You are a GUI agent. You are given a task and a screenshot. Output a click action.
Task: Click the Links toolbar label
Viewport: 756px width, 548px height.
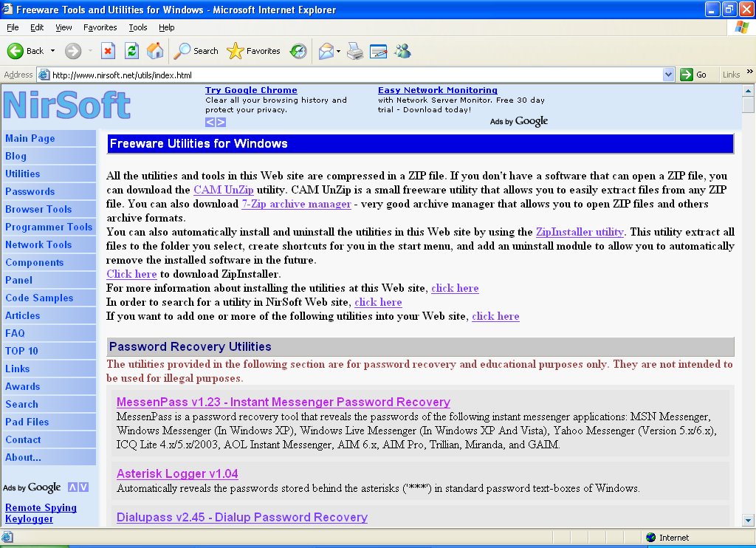(731, 75)
